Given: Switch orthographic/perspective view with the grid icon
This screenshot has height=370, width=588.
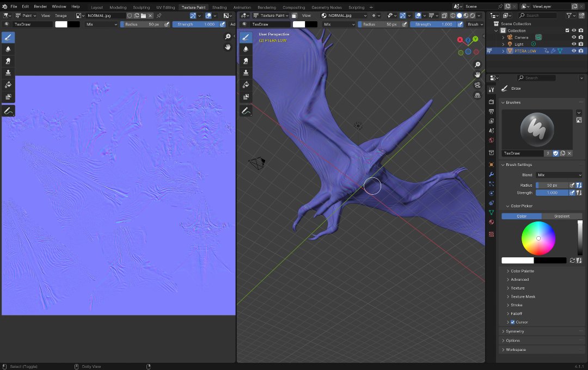Looking at the screenshot, I should [x=477, y=95].
